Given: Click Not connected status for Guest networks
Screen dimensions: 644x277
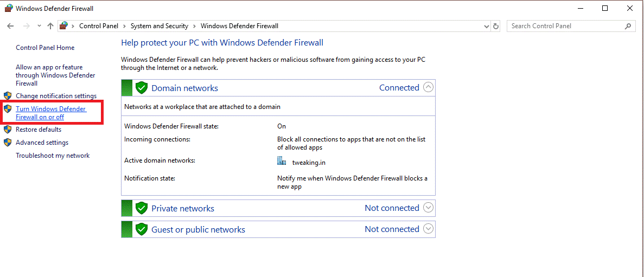Looking at the screenshot, I should [x=392, y=229].
